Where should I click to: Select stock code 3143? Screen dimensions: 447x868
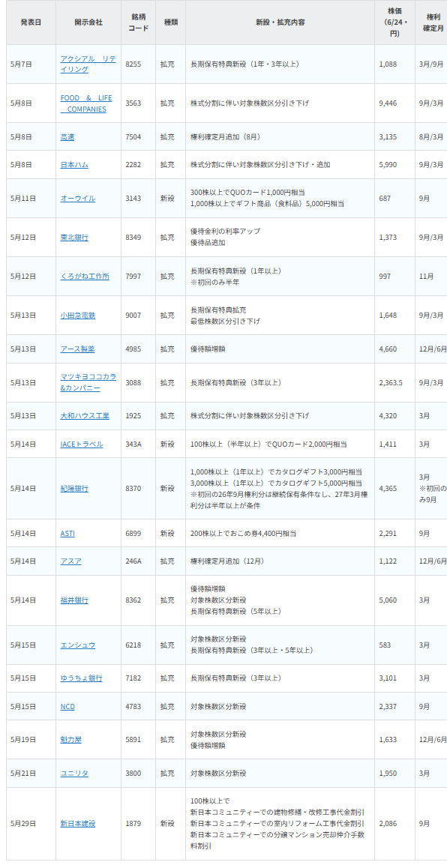(x=133, y=198)
